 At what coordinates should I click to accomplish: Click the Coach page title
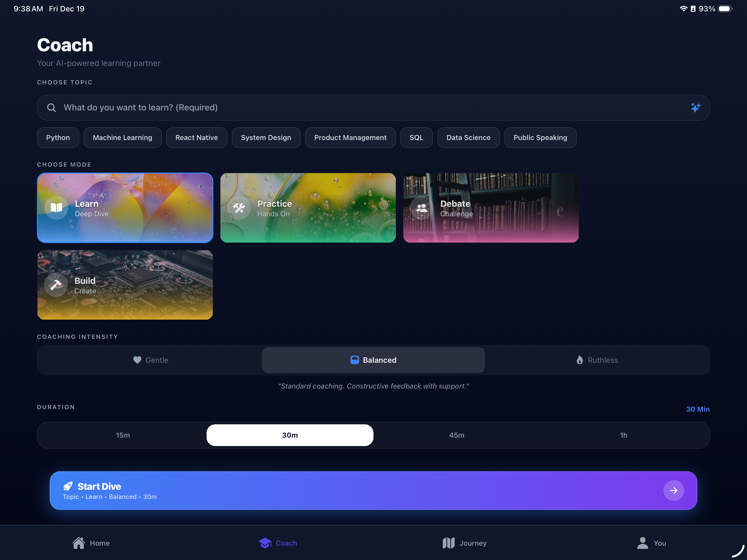(65, 45)
